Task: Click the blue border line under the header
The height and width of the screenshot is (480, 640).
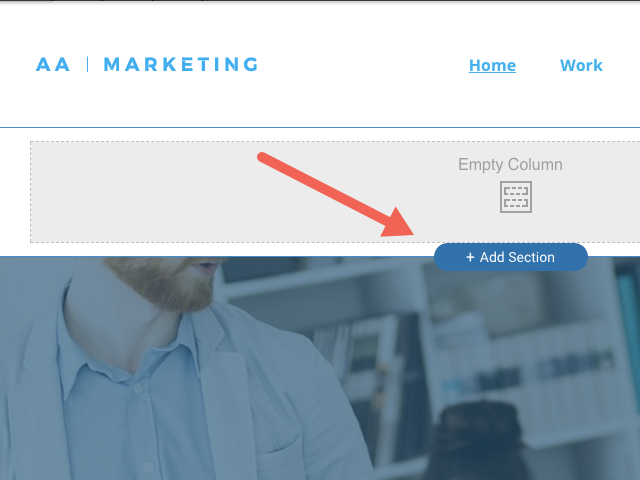Action: 320,127
